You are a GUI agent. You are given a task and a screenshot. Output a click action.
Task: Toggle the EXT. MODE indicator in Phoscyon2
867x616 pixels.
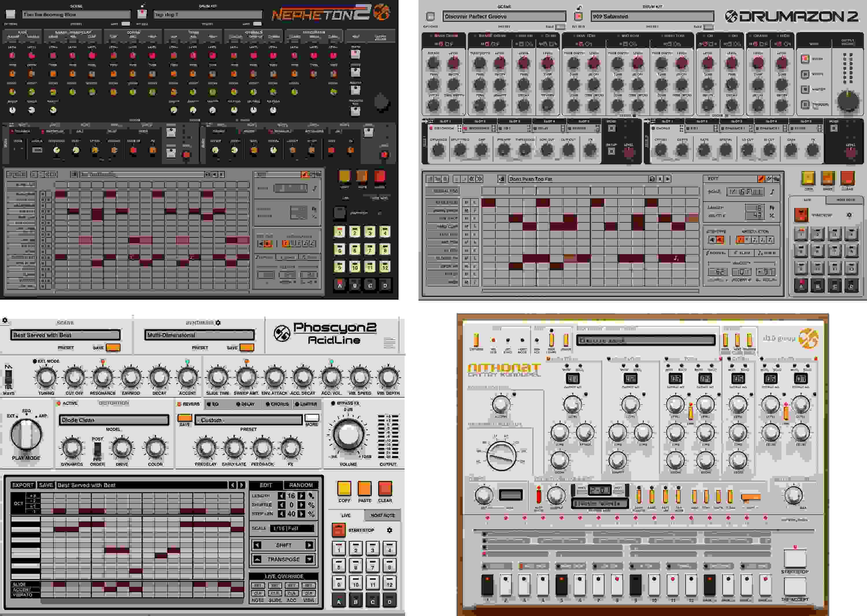coord(35,361)
